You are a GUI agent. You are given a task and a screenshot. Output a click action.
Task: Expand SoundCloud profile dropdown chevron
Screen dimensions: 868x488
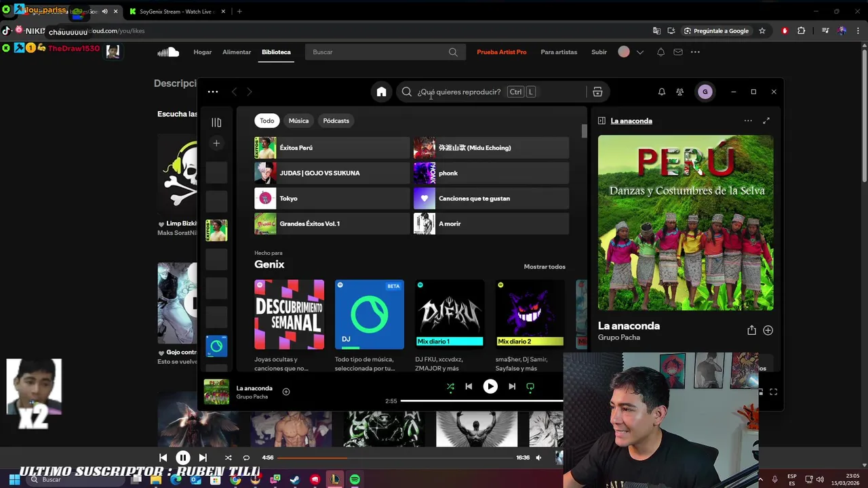tap(639, 52)
